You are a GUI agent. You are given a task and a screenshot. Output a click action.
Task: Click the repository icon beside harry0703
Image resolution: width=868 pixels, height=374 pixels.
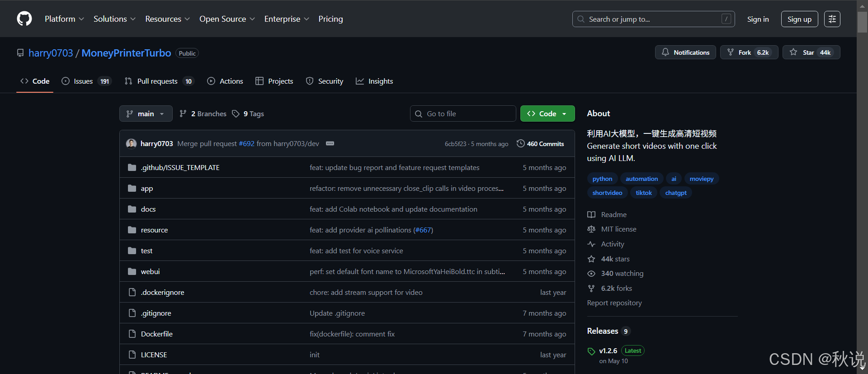coord(20,53)
